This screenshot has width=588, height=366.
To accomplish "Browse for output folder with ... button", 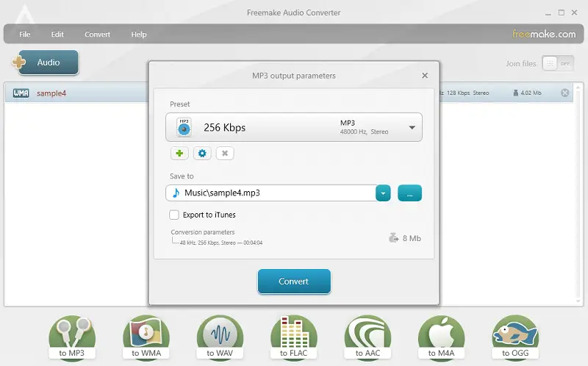I will [409, 193].
